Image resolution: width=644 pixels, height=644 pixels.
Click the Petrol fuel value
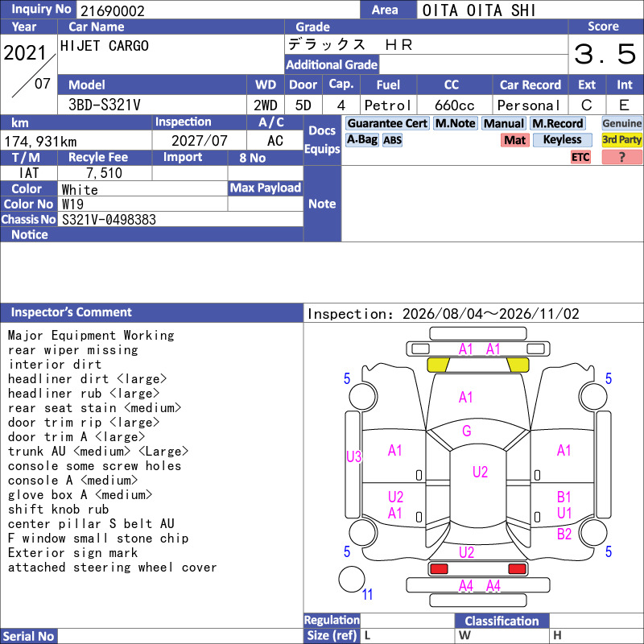[388, 105]
